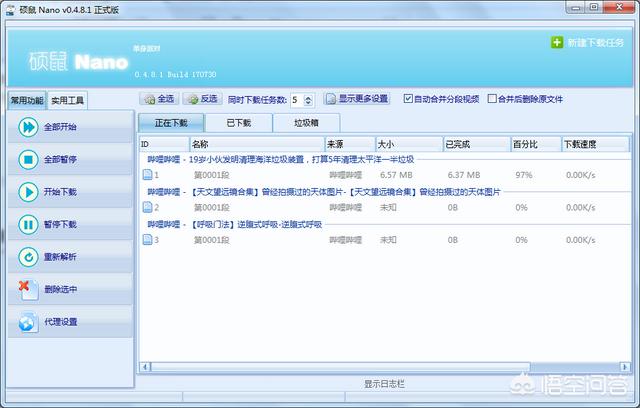Expand the 显示日志栏 log bar

385,383
